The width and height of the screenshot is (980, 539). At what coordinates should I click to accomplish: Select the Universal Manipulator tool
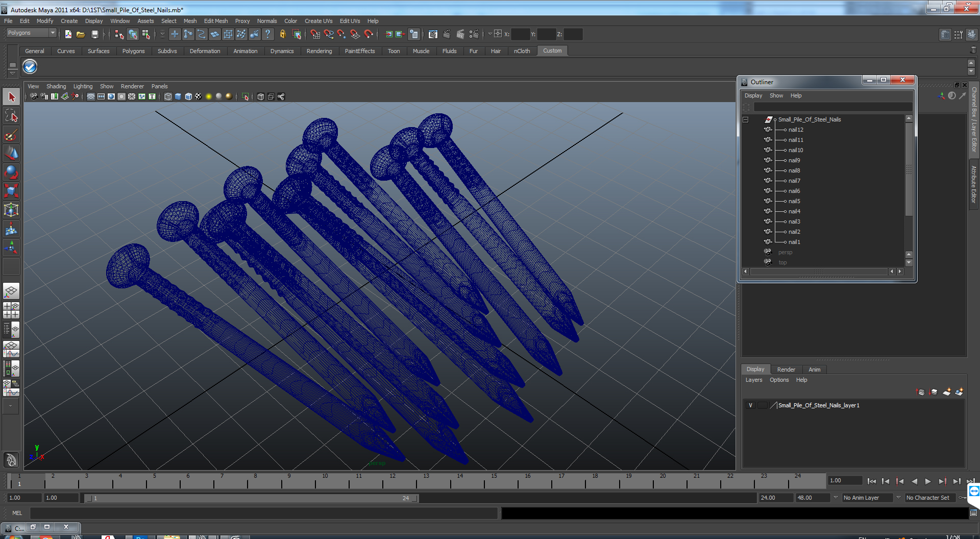coord(11,210)
